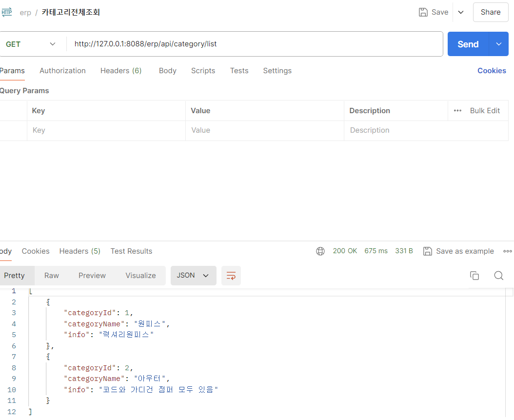This screenshot has height=420, width=514.
Task: Click the 331 B response size
Action: (x=404, y=251)
